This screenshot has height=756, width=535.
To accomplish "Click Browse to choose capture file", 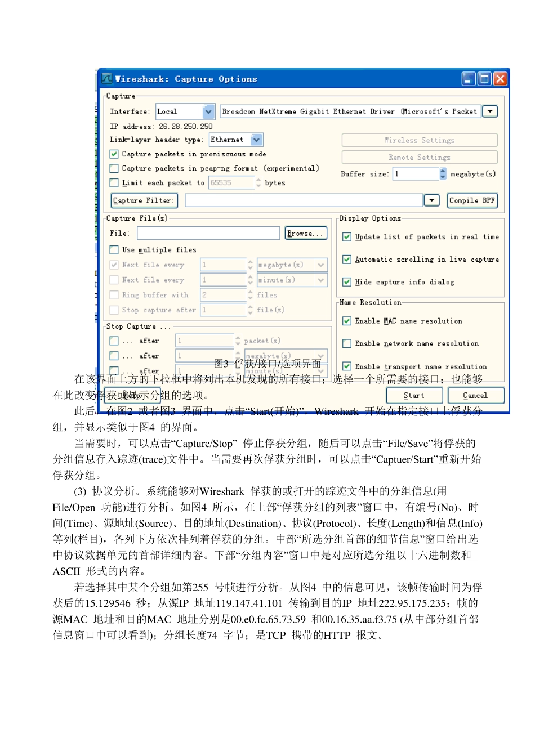I will coord(306,233).
